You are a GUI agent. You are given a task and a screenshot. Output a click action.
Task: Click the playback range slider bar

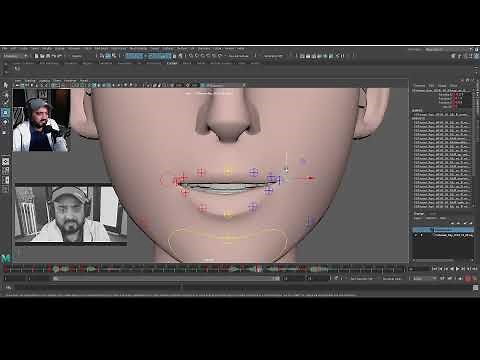[166, 278]
